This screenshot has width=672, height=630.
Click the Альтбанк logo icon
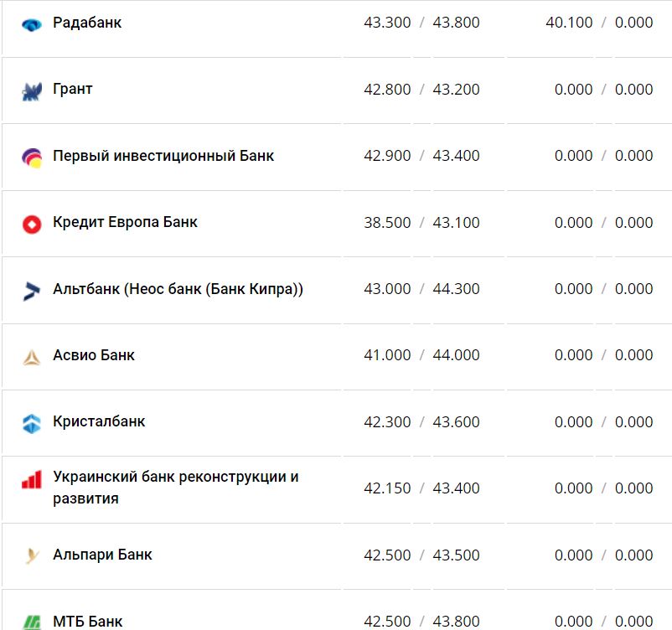32,291
